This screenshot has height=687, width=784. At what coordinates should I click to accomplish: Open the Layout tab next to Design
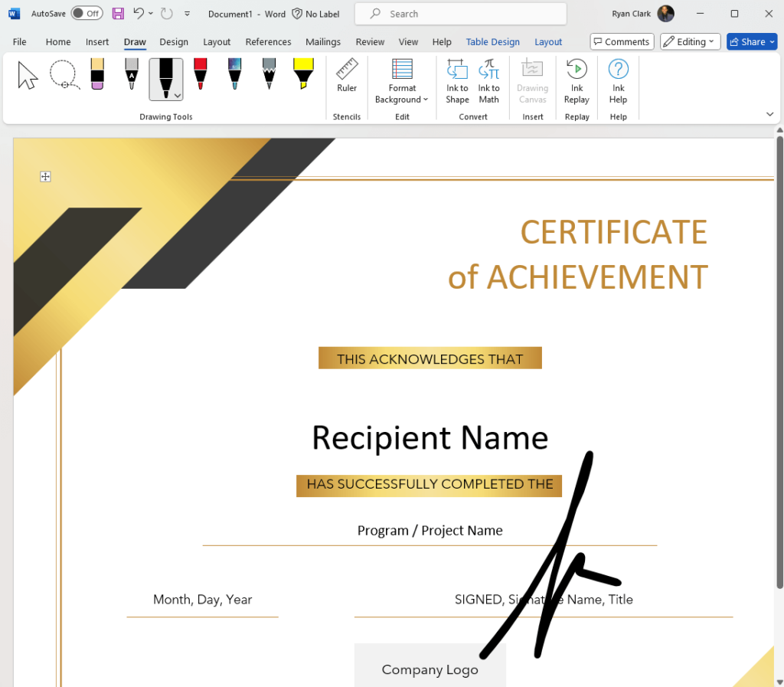(217, 41)
